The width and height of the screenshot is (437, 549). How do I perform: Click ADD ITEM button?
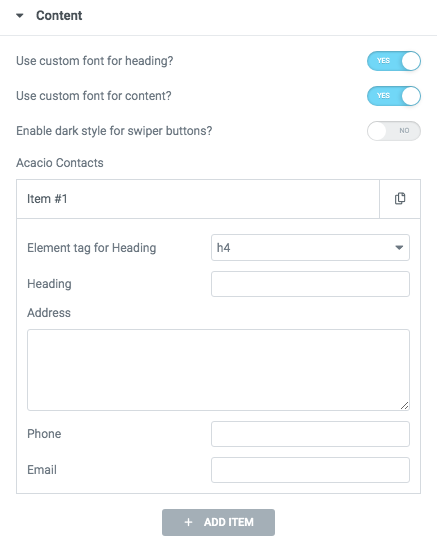tap(218, 522)
